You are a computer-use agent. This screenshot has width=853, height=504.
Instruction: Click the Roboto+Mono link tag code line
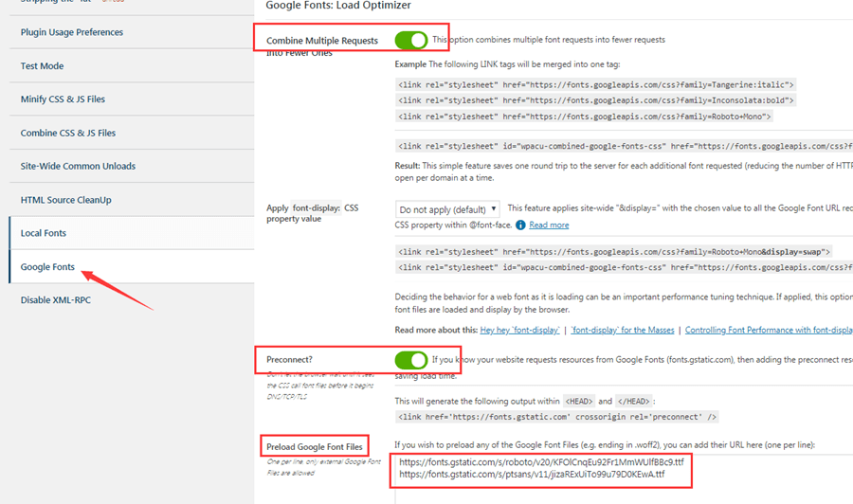click(584, 117)
